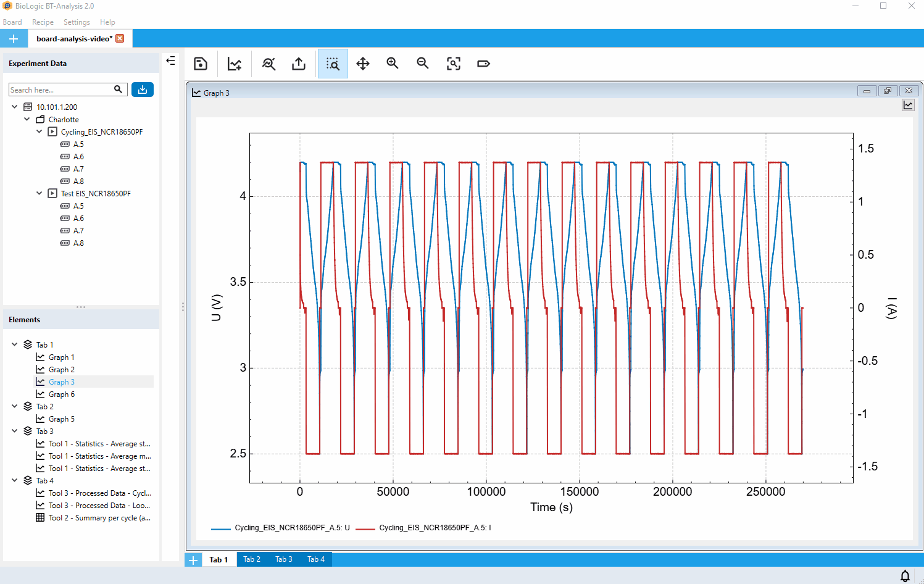Click the fit-to-view zoom reset icon

454,64
